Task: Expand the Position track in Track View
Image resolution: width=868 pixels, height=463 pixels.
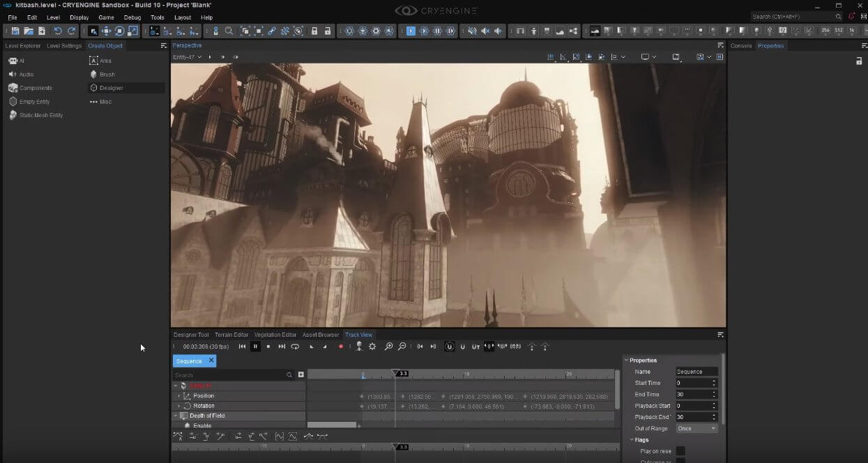Action: [179, 395]
